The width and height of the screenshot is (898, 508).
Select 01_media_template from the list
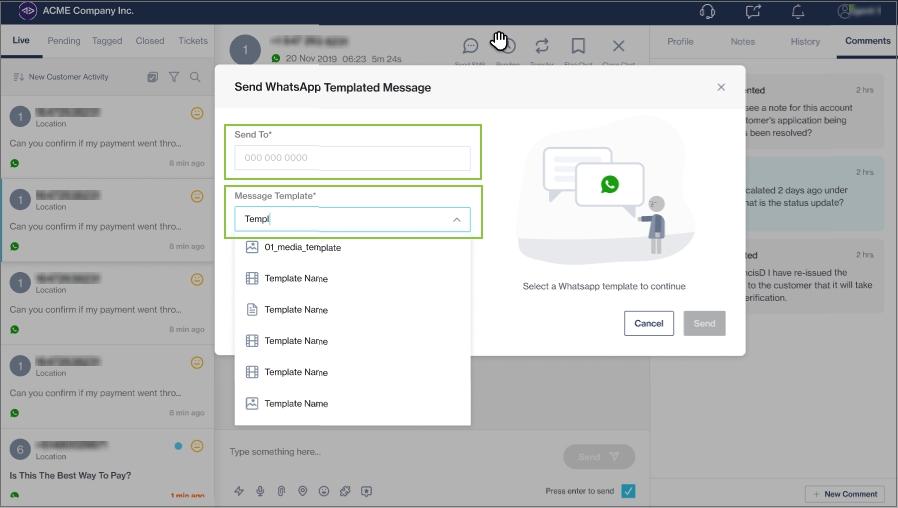pyautogui.click(x=302, y=247)
